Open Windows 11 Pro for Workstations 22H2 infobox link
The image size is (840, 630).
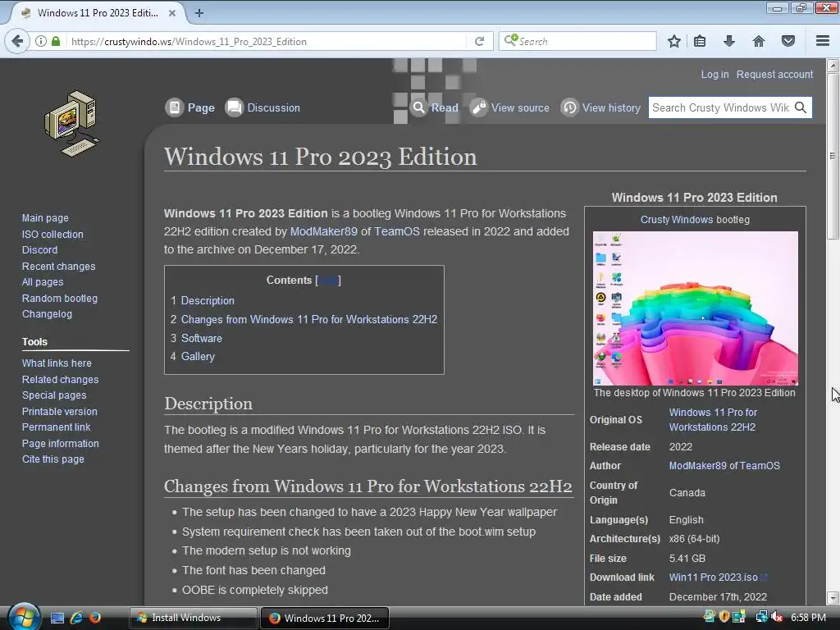tap(713, 419)
